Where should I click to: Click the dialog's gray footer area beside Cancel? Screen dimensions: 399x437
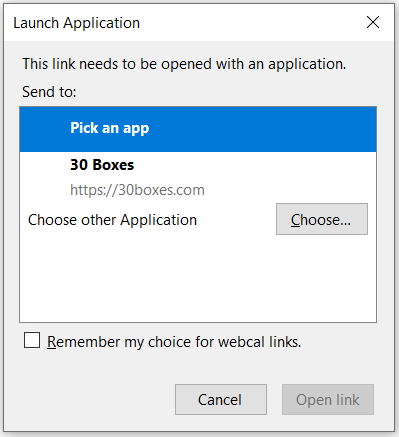pyautogui.click(x=90, y=399)
